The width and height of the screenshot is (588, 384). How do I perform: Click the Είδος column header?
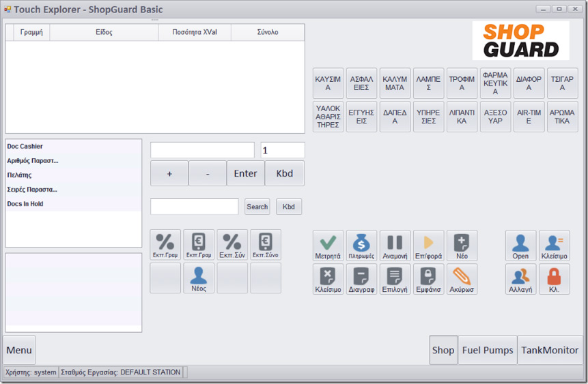(104, 32)
